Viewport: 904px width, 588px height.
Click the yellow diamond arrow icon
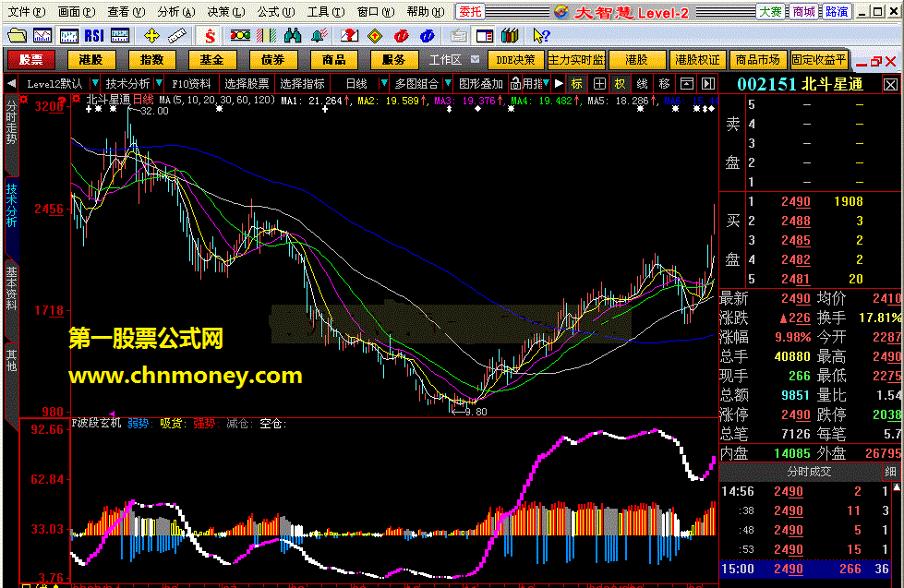[x=375, y=36]
